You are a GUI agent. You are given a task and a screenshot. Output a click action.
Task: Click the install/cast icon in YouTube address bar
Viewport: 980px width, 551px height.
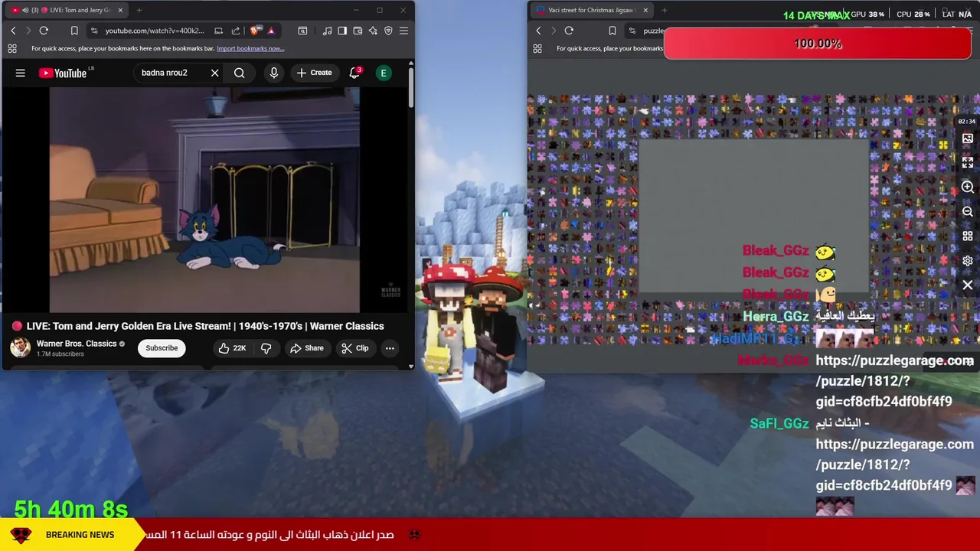point(218,31)
